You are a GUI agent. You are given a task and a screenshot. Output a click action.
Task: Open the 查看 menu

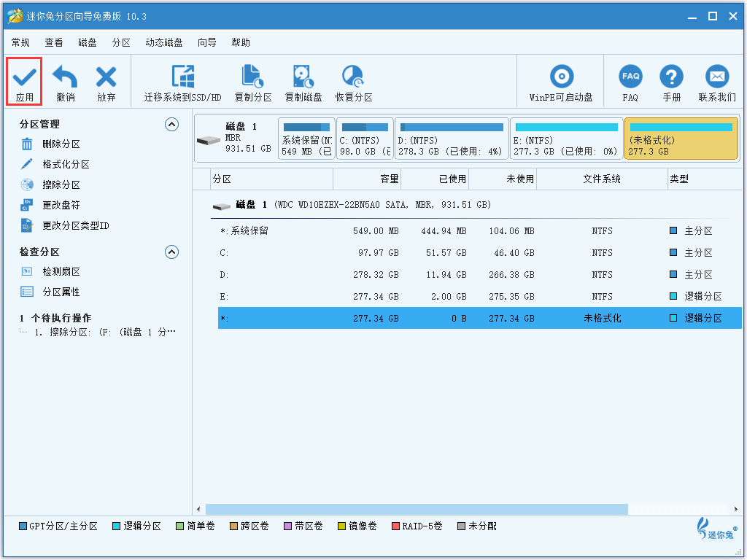point(54,43)
